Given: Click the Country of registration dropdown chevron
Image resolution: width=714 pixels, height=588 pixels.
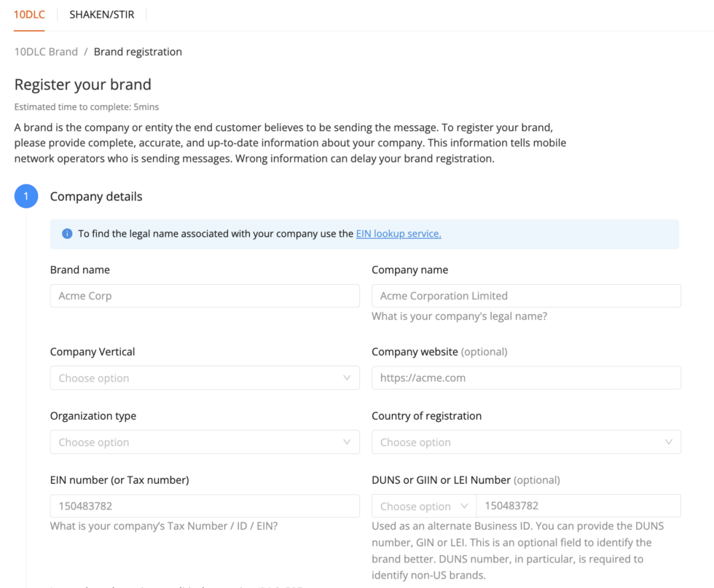Looking at the screenshot, I should pyautogui.click(x=669, y=442).
